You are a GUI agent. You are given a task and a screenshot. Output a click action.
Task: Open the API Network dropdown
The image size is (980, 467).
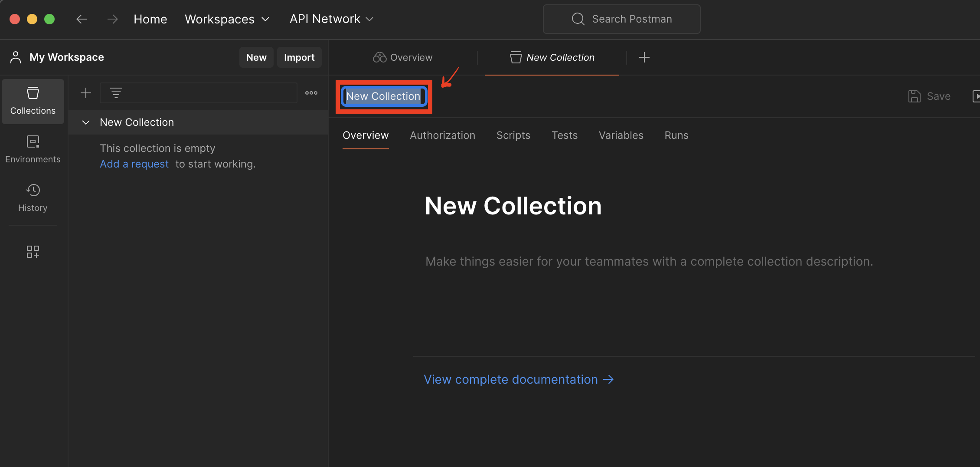331,19
